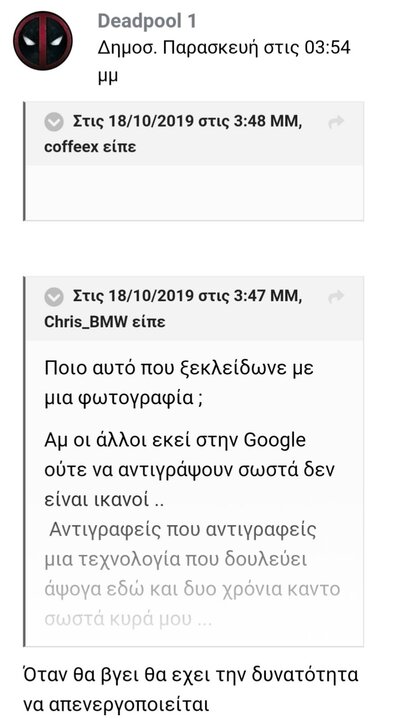Click the word Google in the quoted text
This screenshot has width=394, height=720.
coord(274,441)
